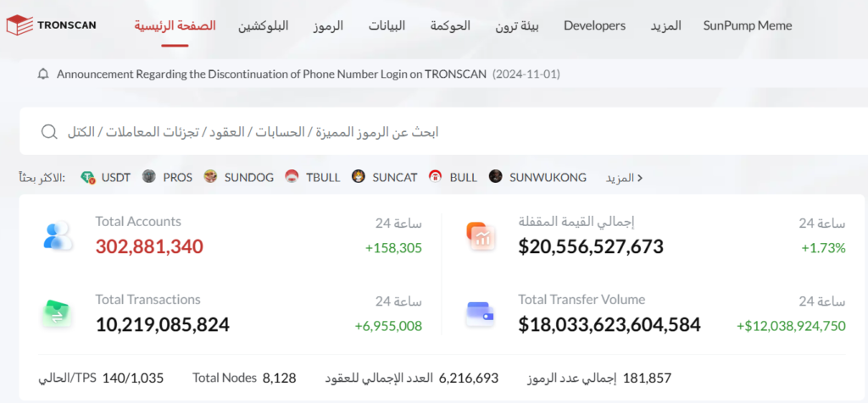Click the total value locked chart icon
This screenshot has width=868, height=403.
pos(481,236)
